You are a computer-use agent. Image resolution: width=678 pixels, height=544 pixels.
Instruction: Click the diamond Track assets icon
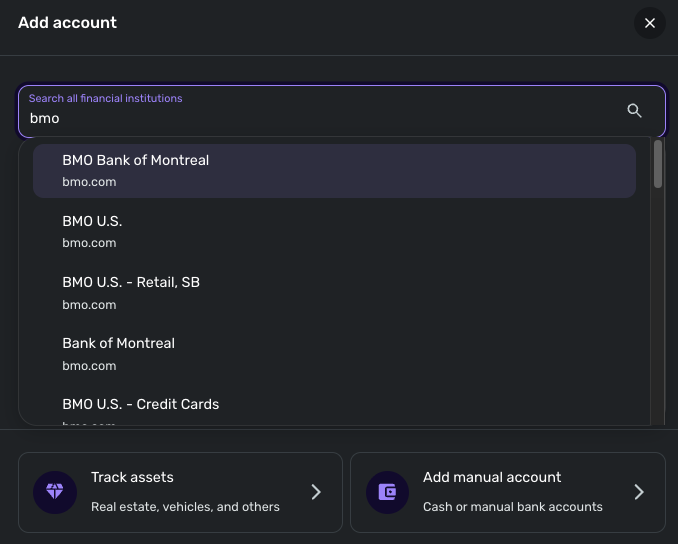point(55,492)
